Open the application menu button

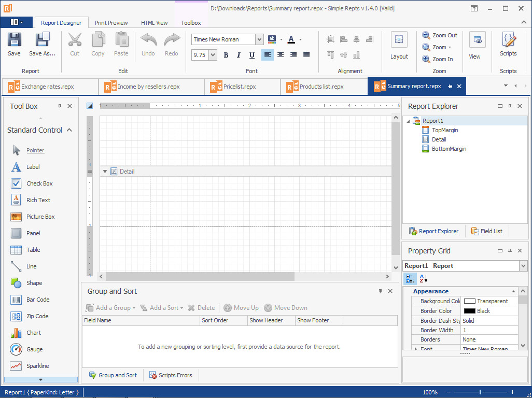point(17,22)
